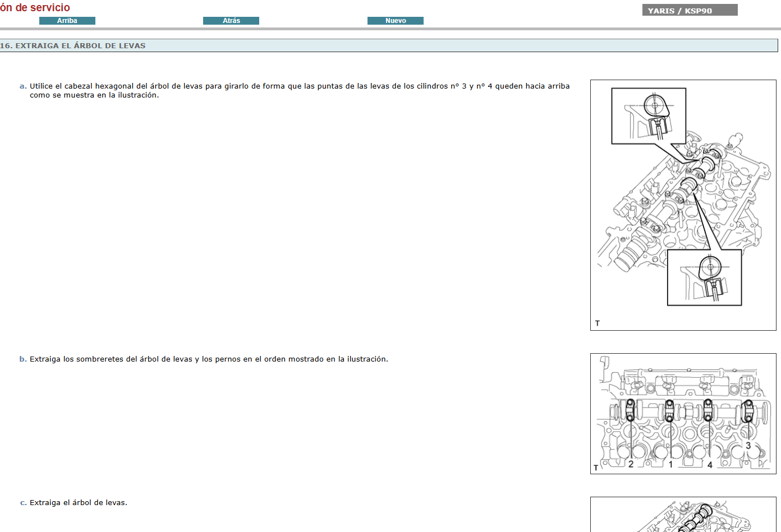Click the 'T' mark in bearing cap illustration
781x532 pixels.
coord(596,468)
